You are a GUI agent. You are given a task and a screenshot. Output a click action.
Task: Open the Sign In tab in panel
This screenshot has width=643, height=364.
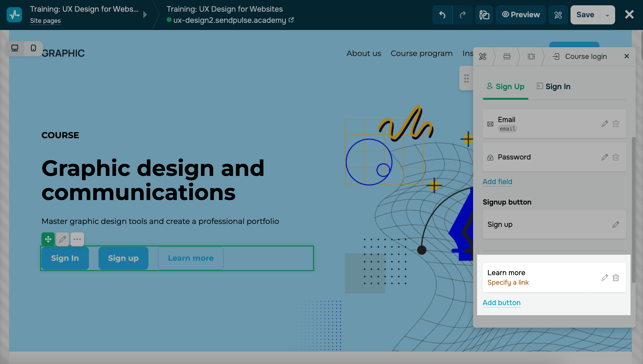[x=554, y=86]
